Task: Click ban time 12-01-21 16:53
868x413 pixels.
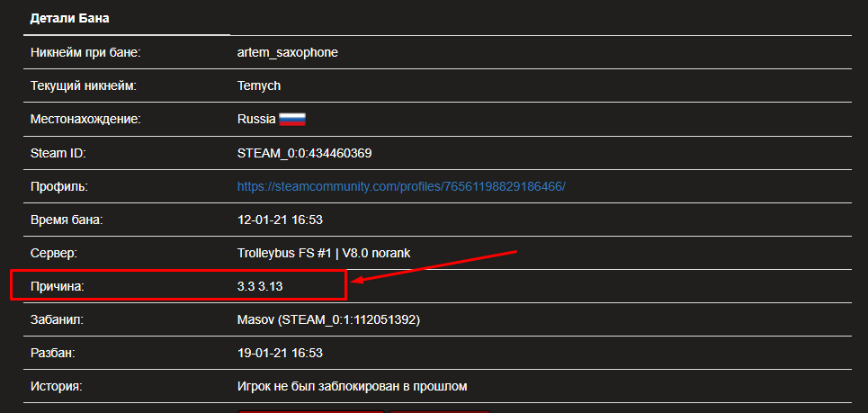Action: tap(280, 220)
